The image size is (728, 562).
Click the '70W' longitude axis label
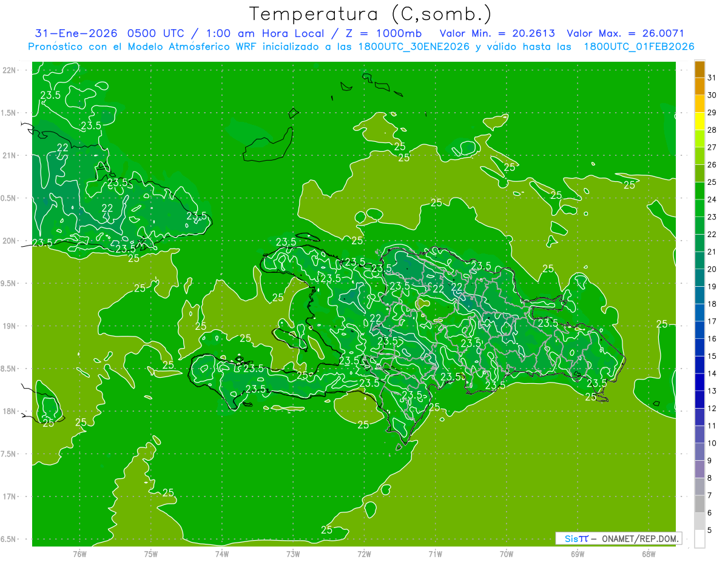507,554
